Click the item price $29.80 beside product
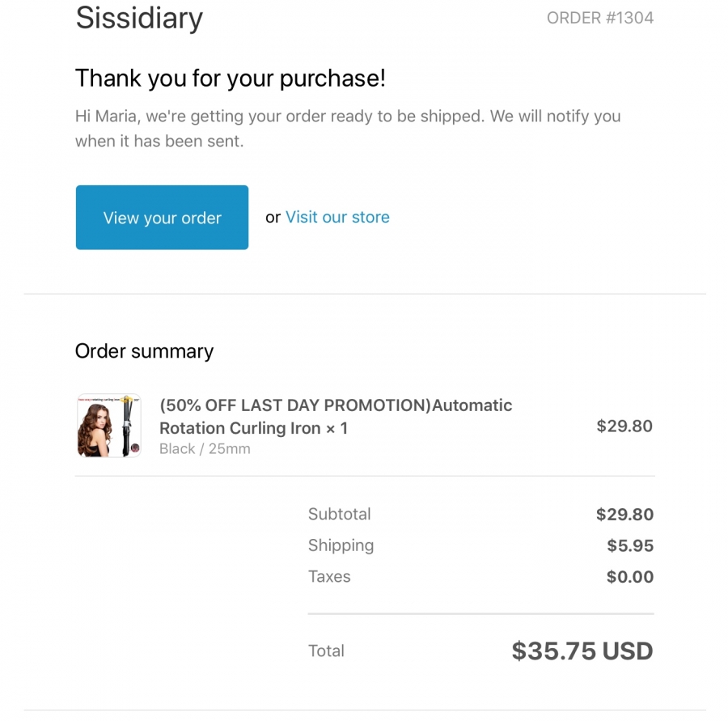 [624, 426]
